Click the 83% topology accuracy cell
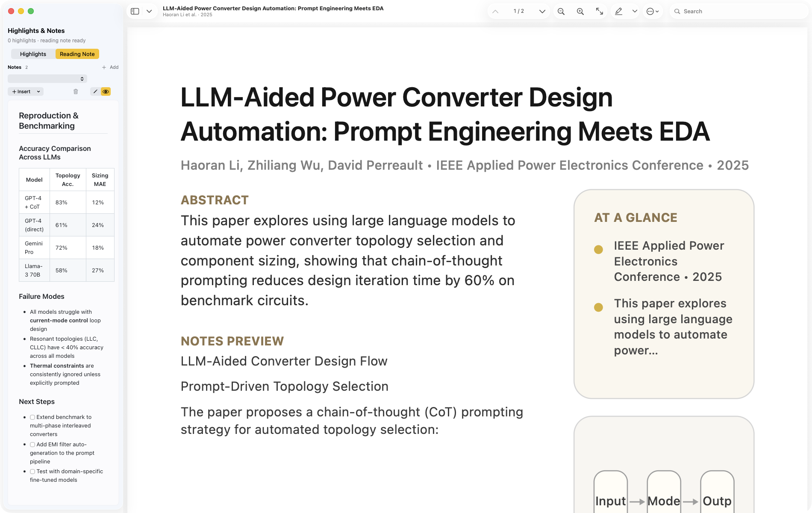812x513 pixels. 68,202
